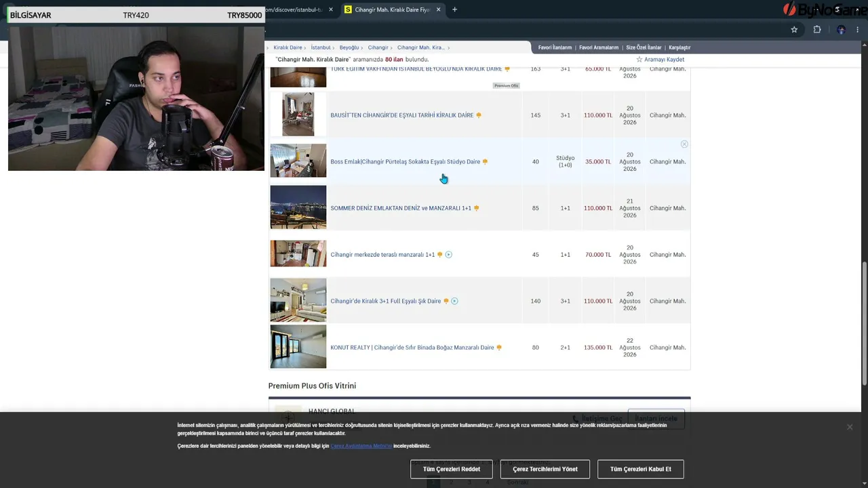Screen dimensions: 868x488
Task: Close the istanbul discover tab
Action: pos(330,9)
